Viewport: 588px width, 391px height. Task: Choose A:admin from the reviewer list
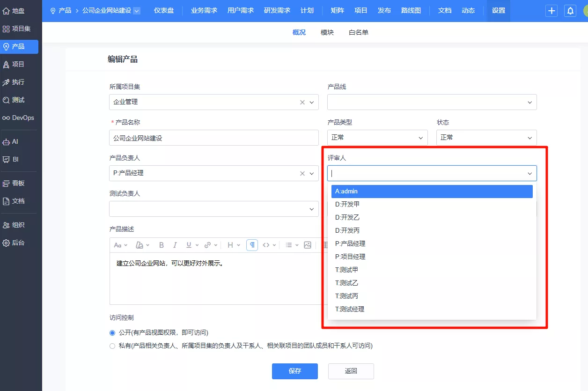pyautogui.click(x=432, y=192)
